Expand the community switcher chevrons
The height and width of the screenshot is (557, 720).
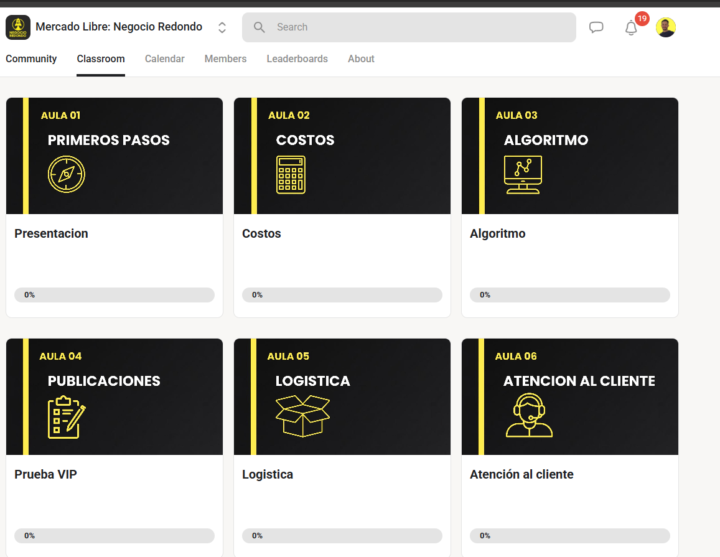click(x=222, y=28)
